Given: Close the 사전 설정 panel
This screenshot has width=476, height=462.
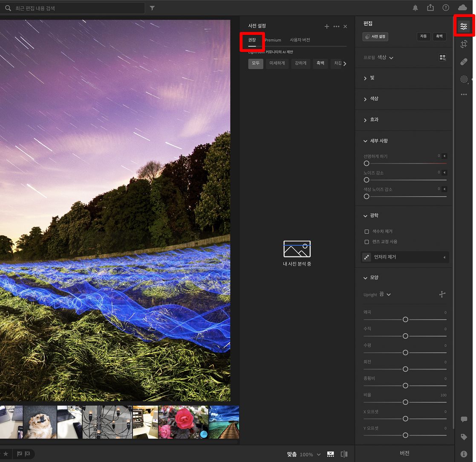Looking at the screenshot, I should [345, 26].
